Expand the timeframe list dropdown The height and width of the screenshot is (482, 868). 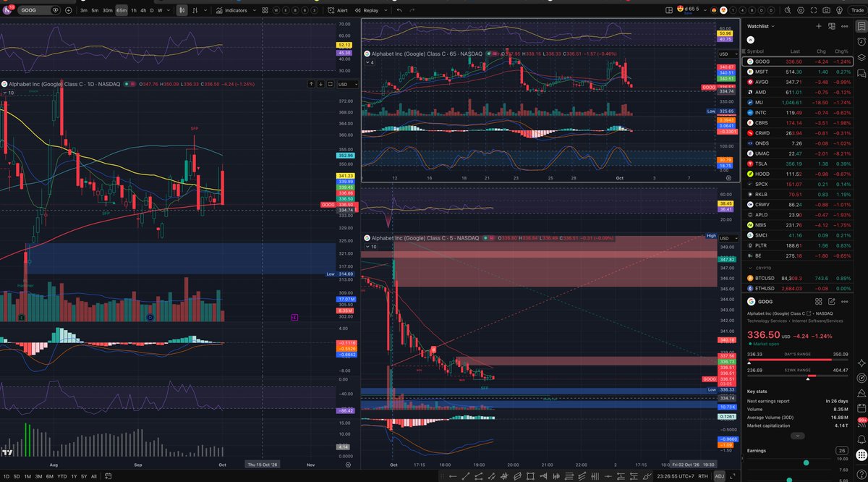(169, 11)
